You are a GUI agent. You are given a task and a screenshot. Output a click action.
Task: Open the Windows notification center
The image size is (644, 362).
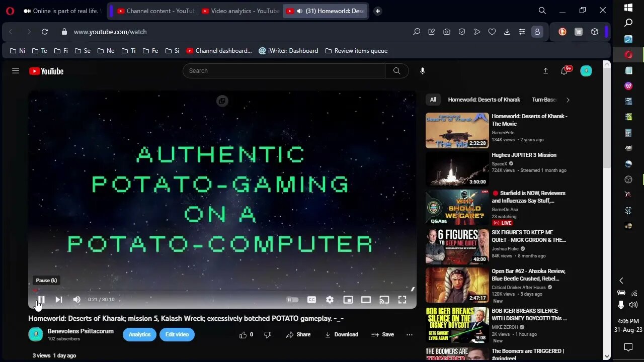(628, 347)
